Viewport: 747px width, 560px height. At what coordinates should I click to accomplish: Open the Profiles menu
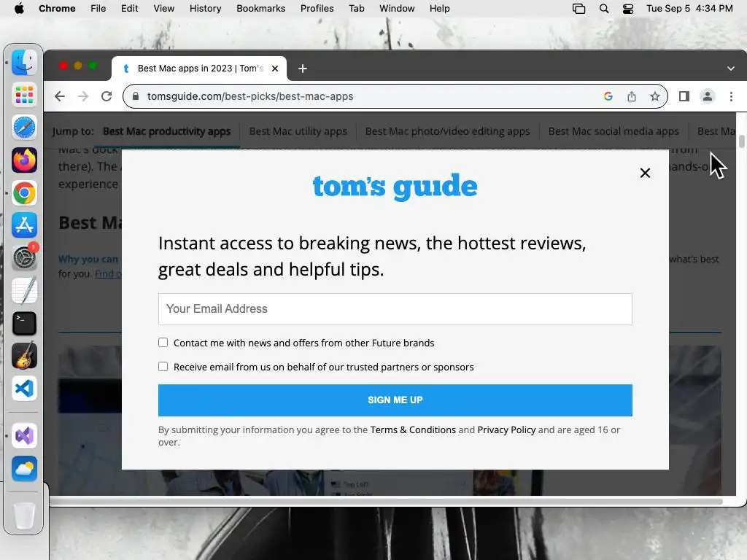point(317,9)
